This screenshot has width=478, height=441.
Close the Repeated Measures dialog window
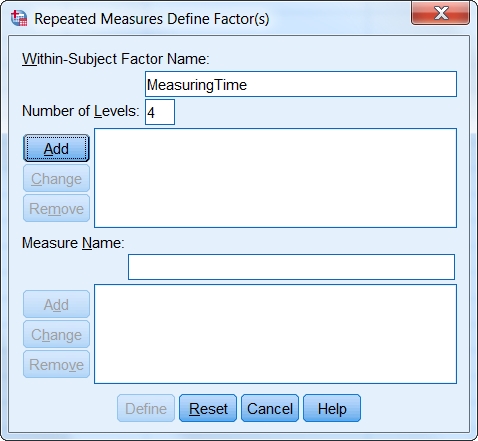[440, 13]
